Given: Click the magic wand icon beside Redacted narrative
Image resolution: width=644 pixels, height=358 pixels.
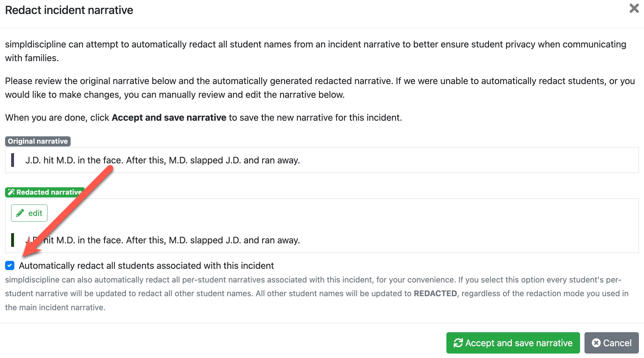Looking at the screenshot, I should (x=11, y=192).
